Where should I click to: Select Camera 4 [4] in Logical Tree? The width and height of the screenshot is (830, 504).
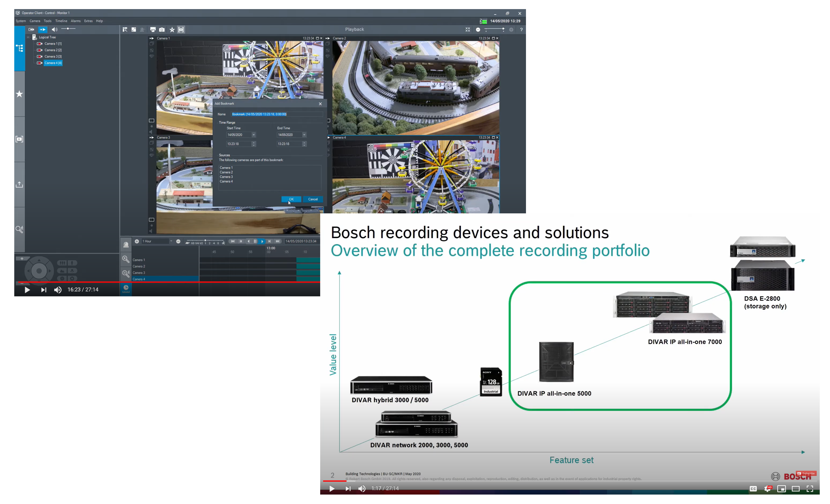point(53,63)
